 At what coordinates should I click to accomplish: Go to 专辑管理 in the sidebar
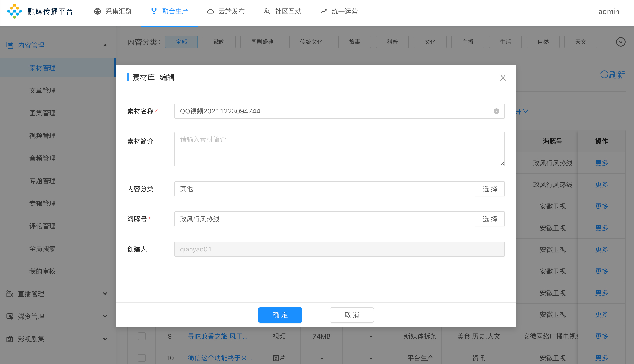pos(42,203)
